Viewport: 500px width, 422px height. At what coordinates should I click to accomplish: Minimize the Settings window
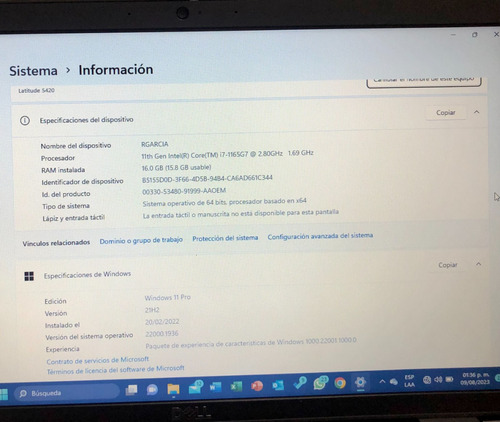click(x=453, y=35)
